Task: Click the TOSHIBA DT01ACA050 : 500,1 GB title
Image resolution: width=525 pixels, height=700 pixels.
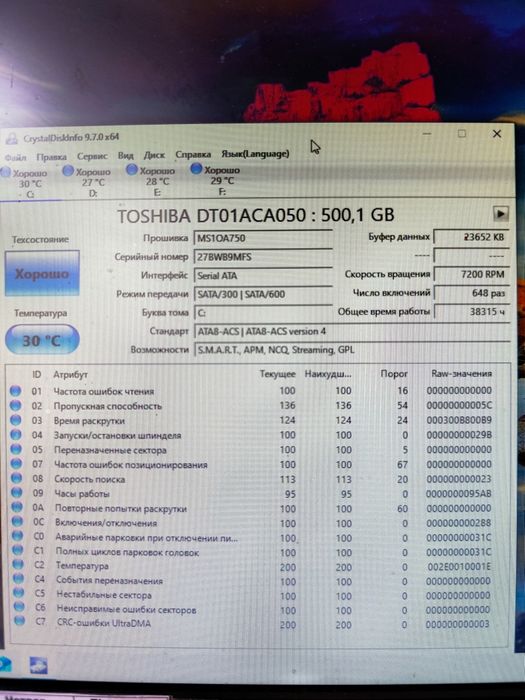Action: coord(256,216)
